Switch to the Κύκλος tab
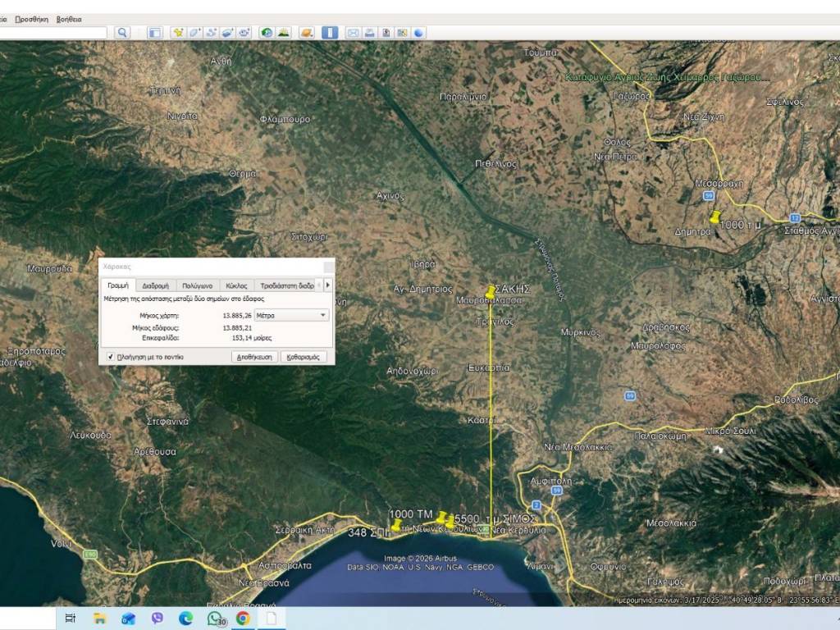 click(236, 285)
